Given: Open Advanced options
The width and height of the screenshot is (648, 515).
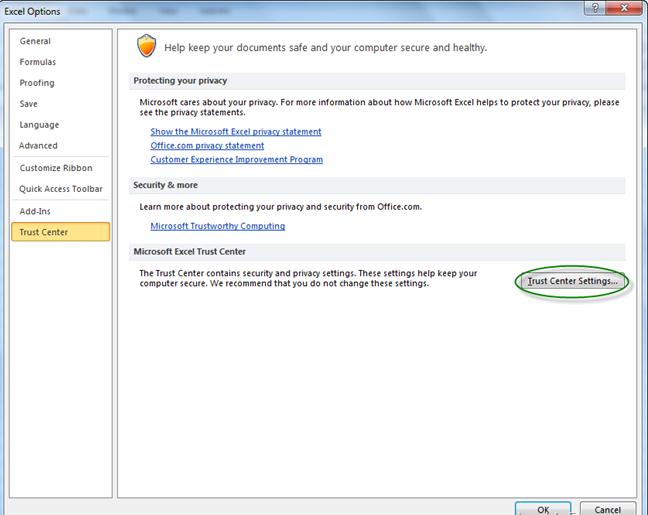Looking at the screenshot, I should (x=61, y=145).
